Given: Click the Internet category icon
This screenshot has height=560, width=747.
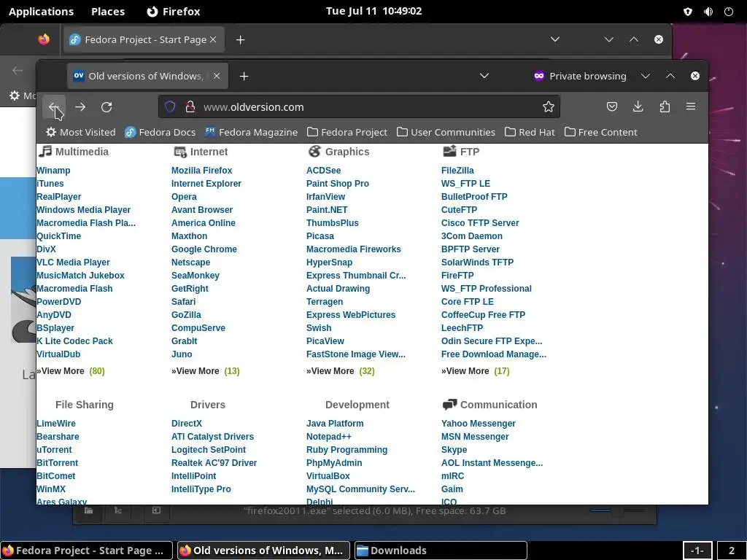Looking at the screenshot, I should 180,152.
